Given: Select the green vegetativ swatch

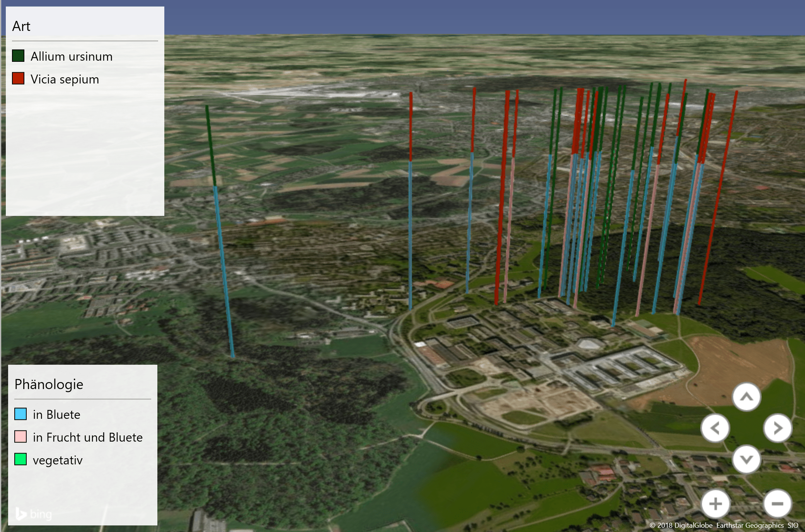Looking at the screenshot, I should coord(20,459).
